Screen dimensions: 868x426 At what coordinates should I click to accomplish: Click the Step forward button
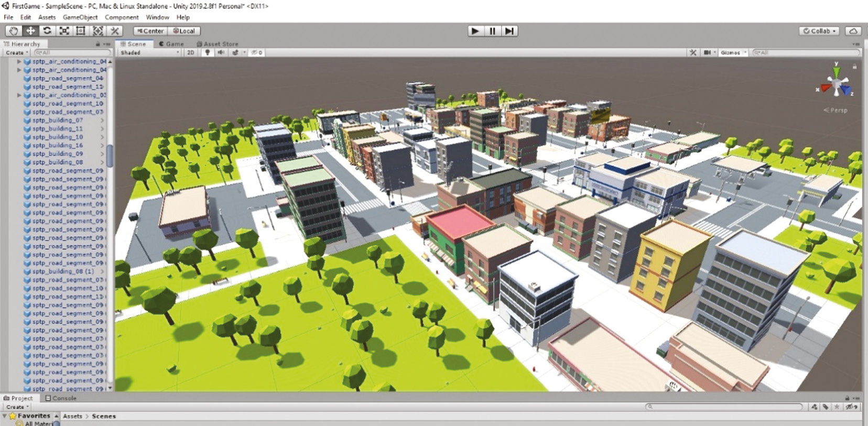tap(509, 31)
